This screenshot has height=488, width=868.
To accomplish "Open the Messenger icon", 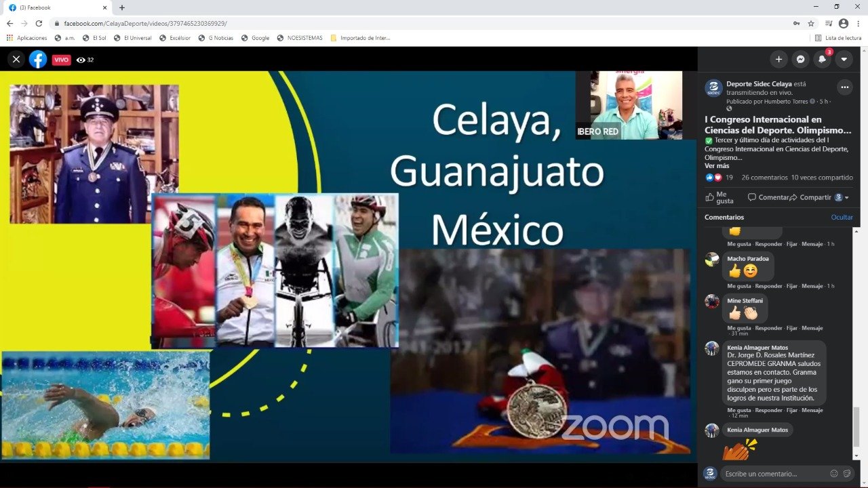I will (800, 60).
